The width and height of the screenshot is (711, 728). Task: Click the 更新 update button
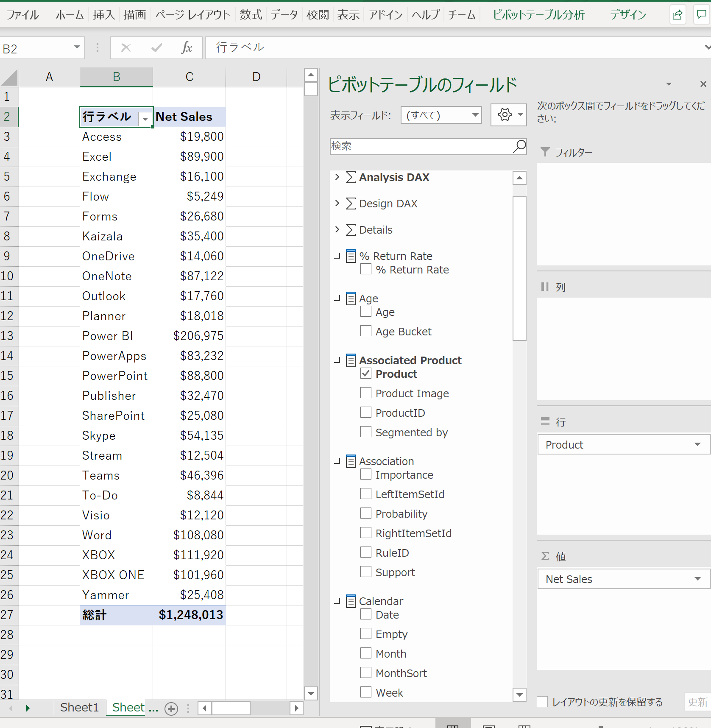(697, 702)
